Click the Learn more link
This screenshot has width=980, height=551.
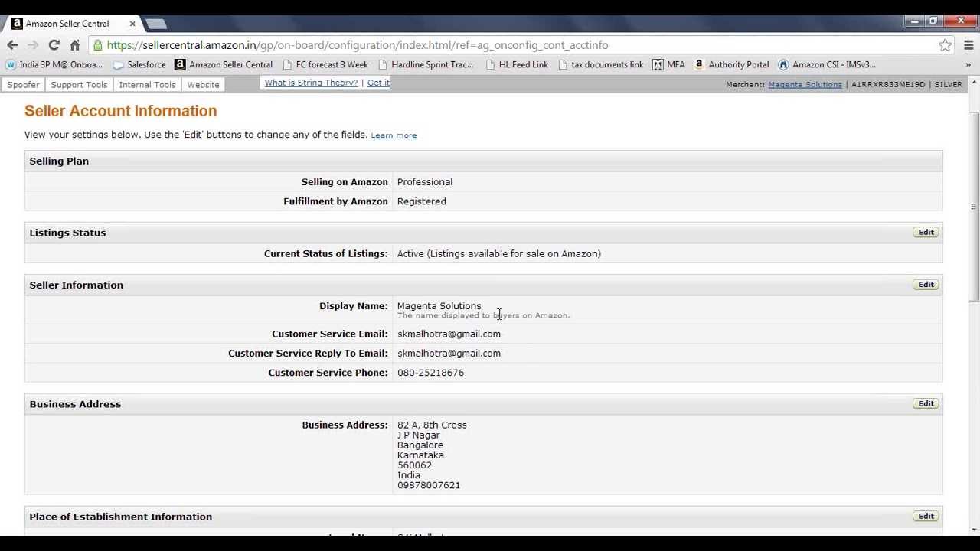394,135
